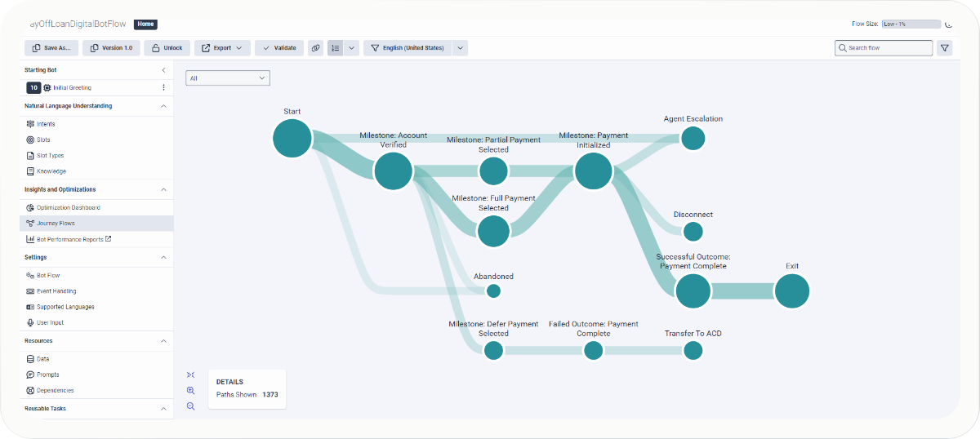The width and height of the screenshot is (980, 439).
Task: Select the Agent Escalation node
Action: (693, 138)
